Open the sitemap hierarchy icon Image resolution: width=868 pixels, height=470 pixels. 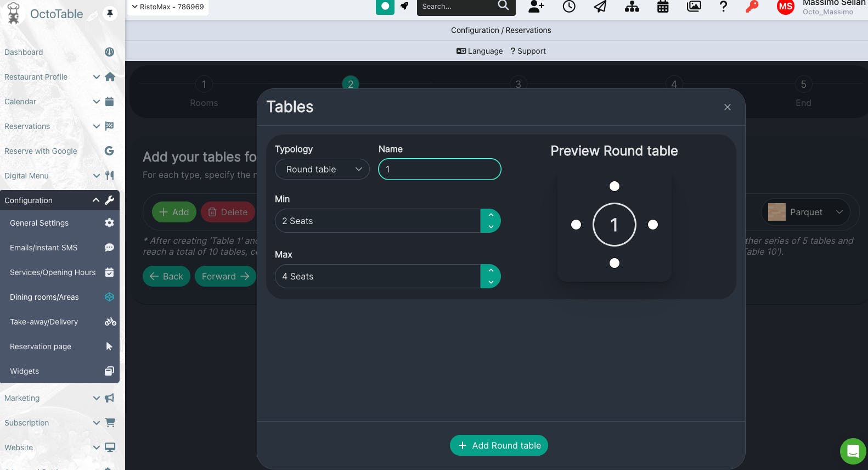click(x=632, y=7)
